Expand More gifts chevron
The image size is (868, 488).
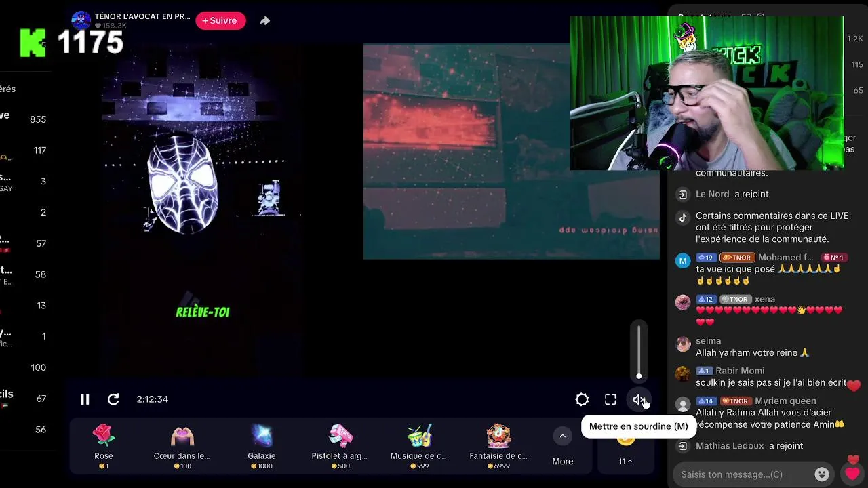tap(562, 436)
